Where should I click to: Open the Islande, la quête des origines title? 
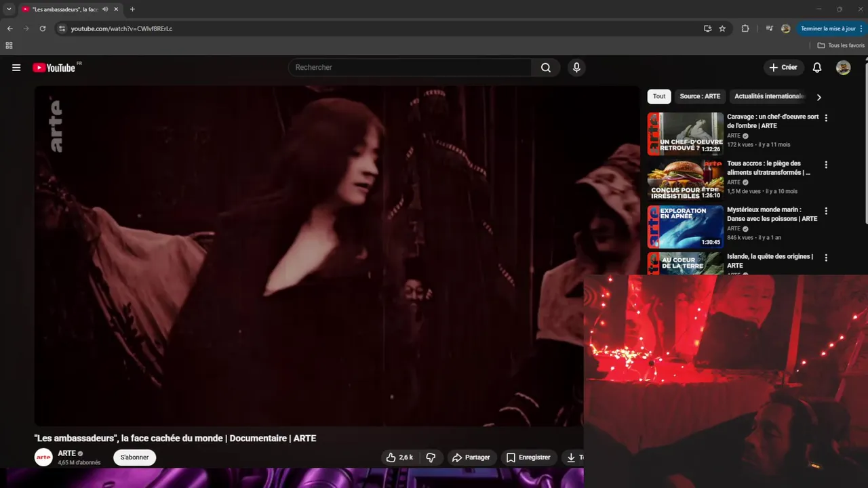tap(770, 261)
